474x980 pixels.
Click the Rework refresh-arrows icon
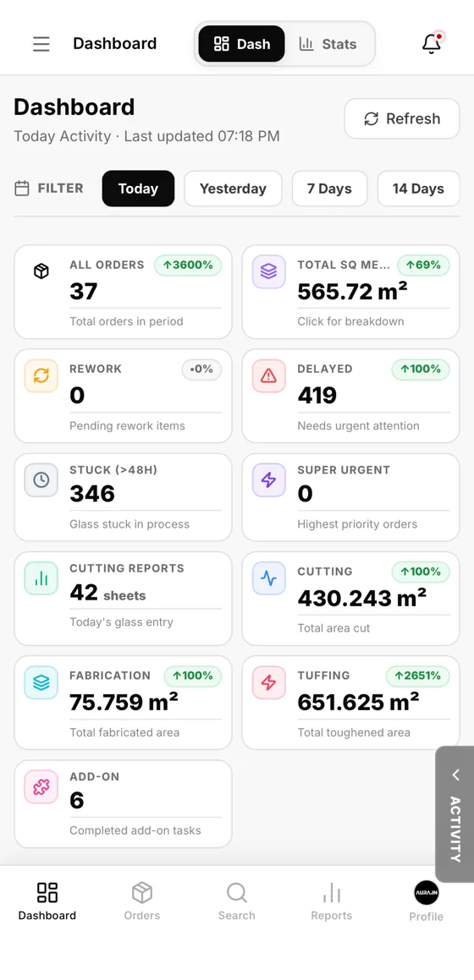point(41,375)
